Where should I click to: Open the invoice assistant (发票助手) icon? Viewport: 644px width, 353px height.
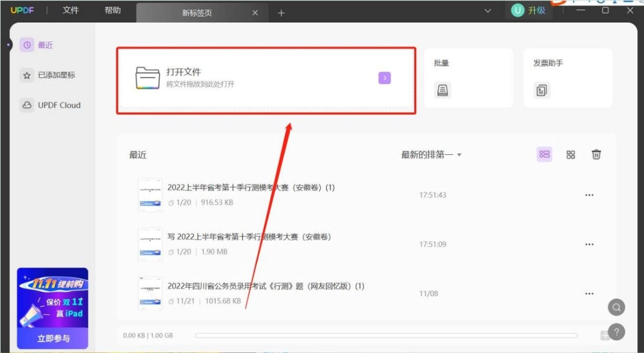click(x=542, y=90)
